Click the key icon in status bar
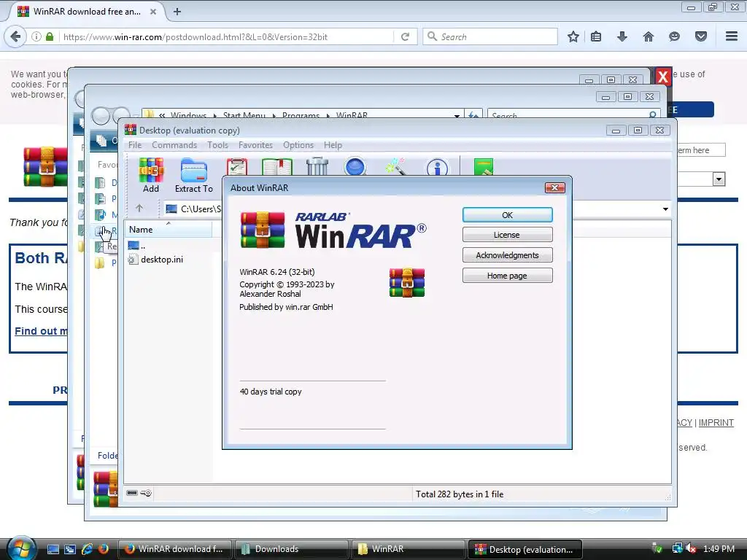This screenshot has height=560, width=747. pyautogui.click(x=146, y=493)
